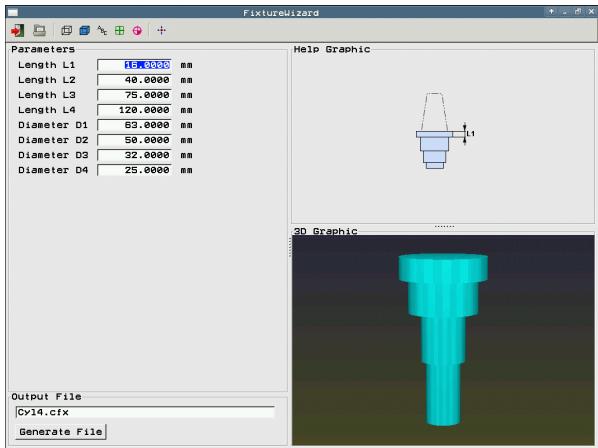Click the "Length L1" label
This screenshot has width=598, height=448.
coord(47,65)
